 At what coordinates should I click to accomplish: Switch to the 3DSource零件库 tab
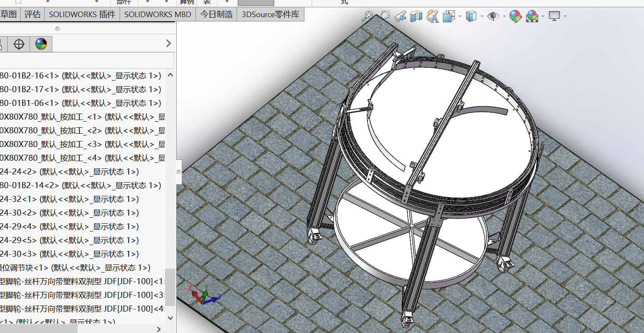coord(270,14)
